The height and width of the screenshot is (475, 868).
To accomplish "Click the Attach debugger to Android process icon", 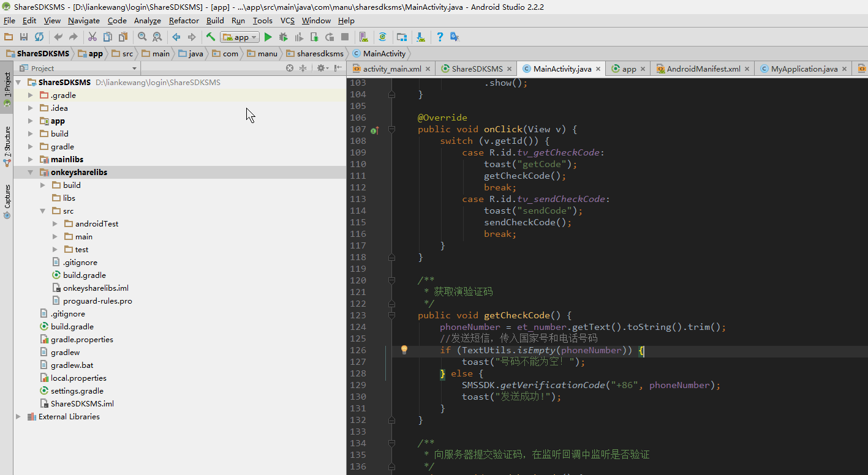I will coord(314,37).
